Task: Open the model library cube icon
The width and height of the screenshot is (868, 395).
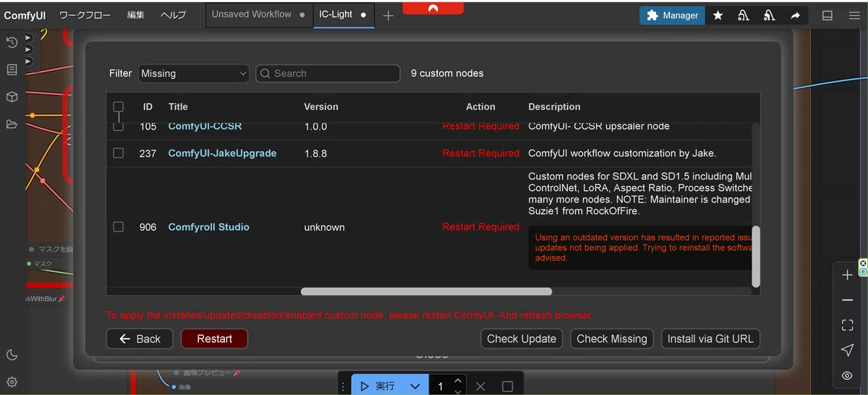Action: (12, 97)
